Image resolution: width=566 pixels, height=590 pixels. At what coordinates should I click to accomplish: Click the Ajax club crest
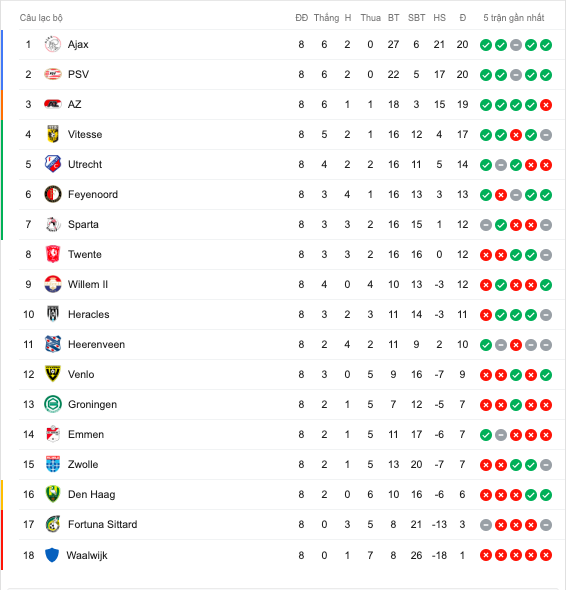53,44
